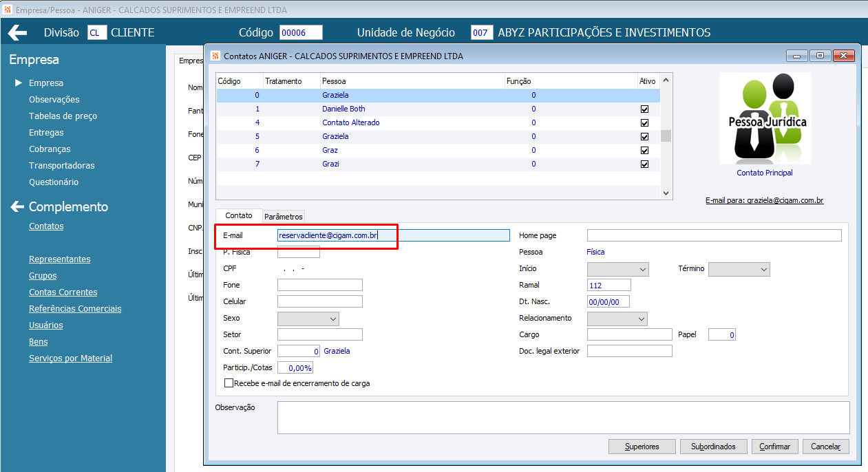Open the Sexo dropdown

coord(308,319)
